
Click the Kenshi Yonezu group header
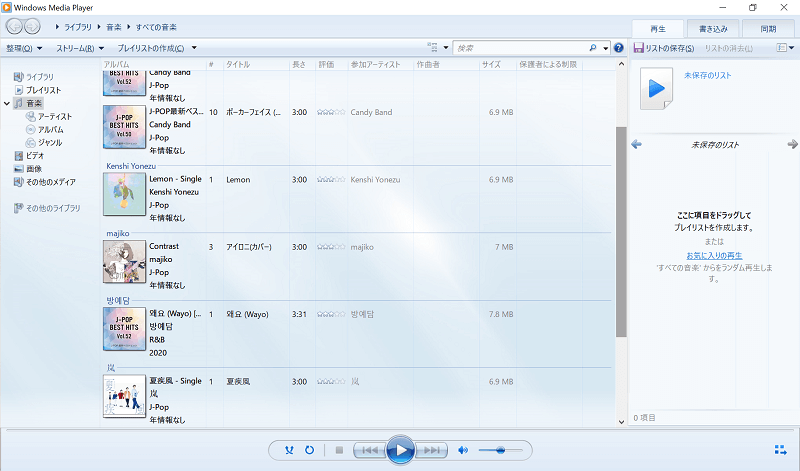click(131, 166)
